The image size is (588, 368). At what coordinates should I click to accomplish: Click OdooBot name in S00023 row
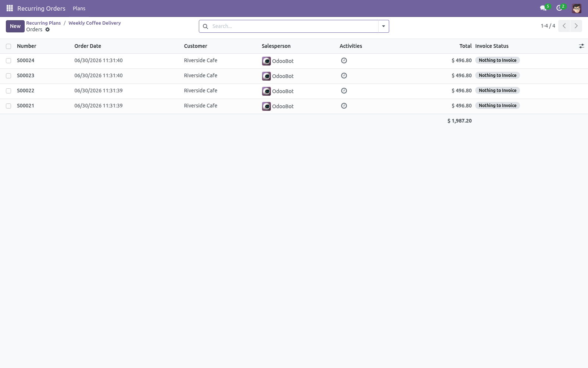point(283,76)
